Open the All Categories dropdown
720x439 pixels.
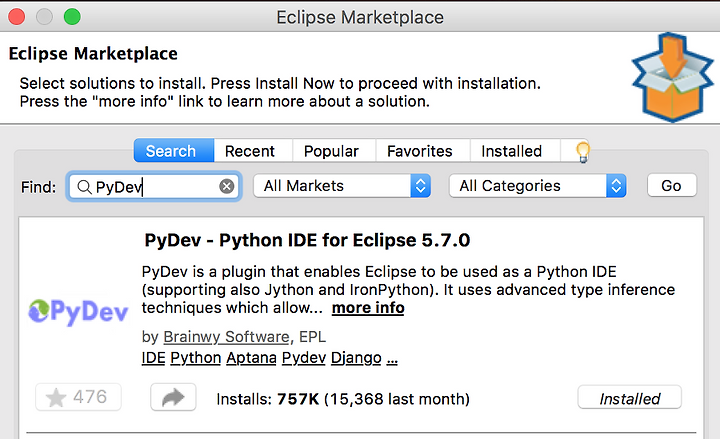[x=538, y=186]
